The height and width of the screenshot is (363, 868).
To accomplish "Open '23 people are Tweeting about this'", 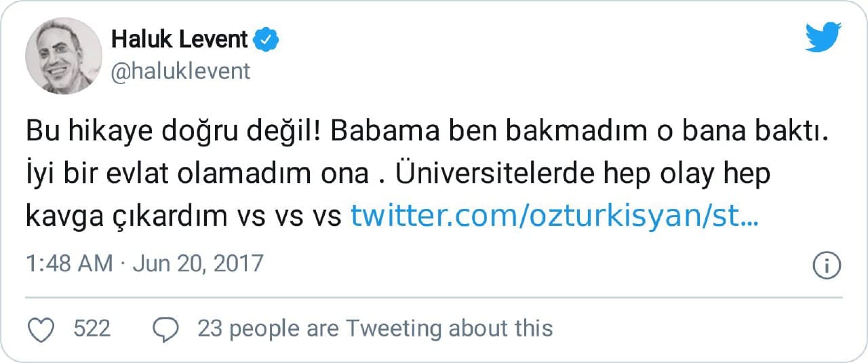I will 375,329.
